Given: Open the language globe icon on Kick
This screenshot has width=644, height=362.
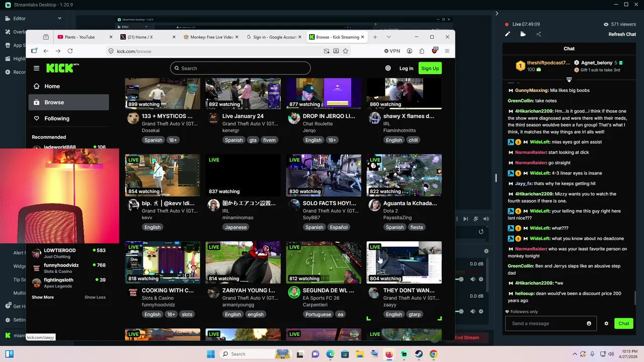Looking at the screenshot, I should coord(388,68).
